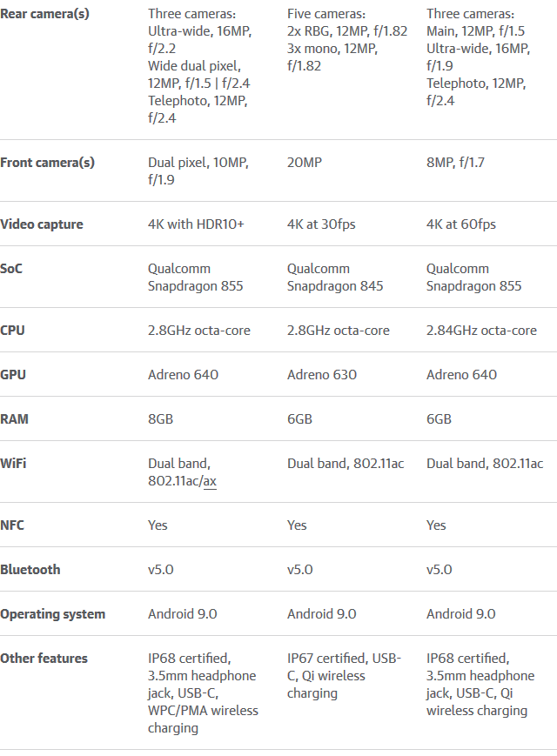
Task: Select the "Video capture" row label
Action: pos(42,224)
